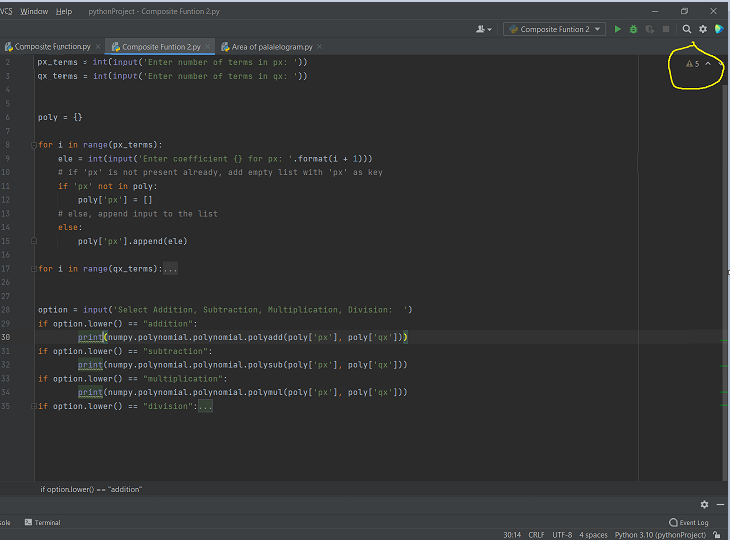Open IDE settings gear in top toolbar
Image resolution: width=730 pixels, height=540 pixels.
point(703,29)
